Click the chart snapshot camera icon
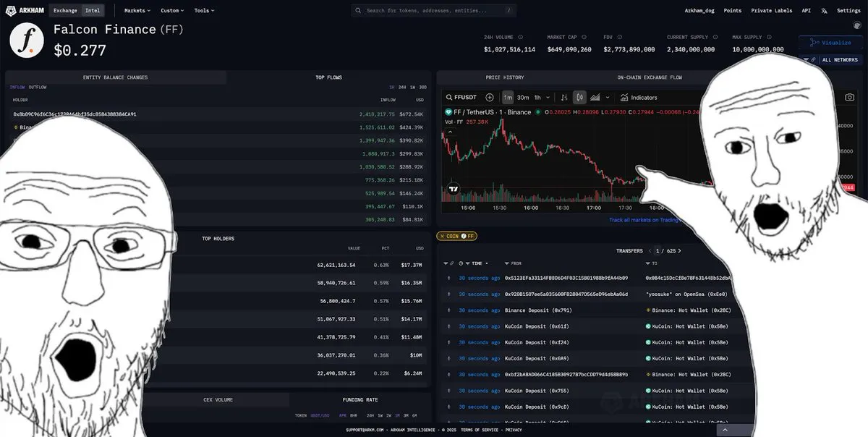The height and width of the screenshot is (437, 868). coord(849,97)
